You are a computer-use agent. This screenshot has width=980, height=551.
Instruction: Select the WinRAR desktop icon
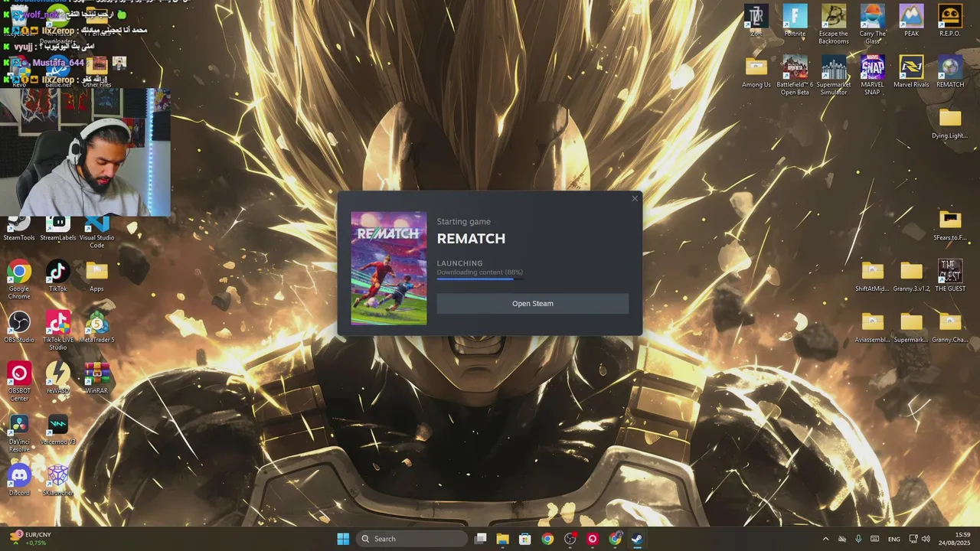96,378
